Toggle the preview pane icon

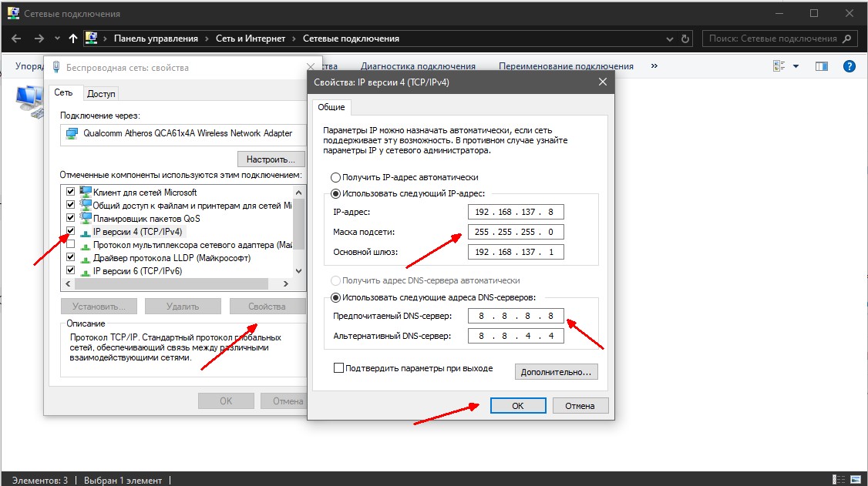click(x=822, y=66)
